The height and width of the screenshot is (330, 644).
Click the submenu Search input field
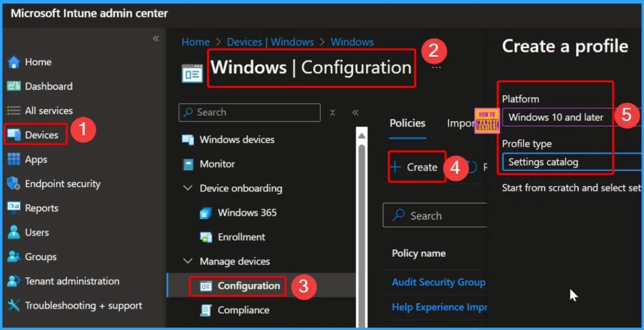coord(250,112)
